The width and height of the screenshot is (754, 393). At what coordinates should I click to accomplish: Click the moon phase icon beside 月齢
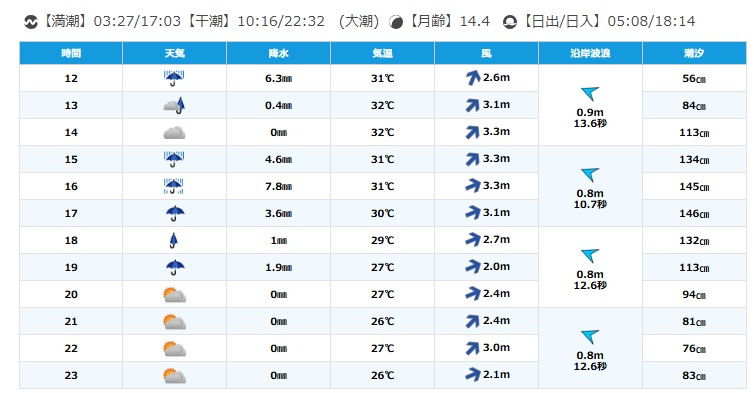pos(396,22)
